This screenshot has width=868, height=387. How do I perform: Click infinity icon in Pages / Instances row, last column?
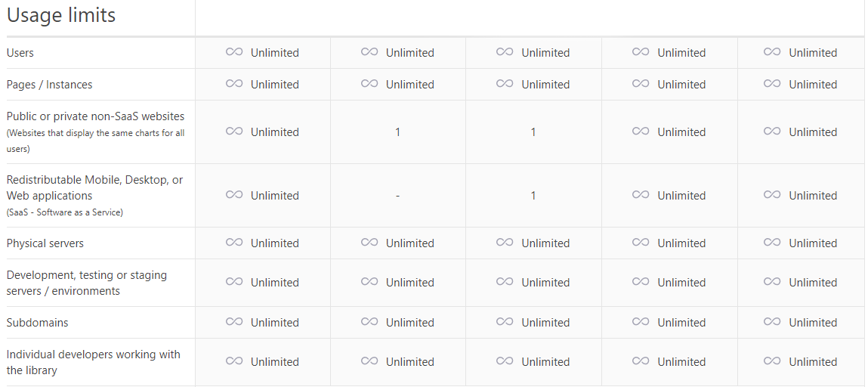click(772, 84)
